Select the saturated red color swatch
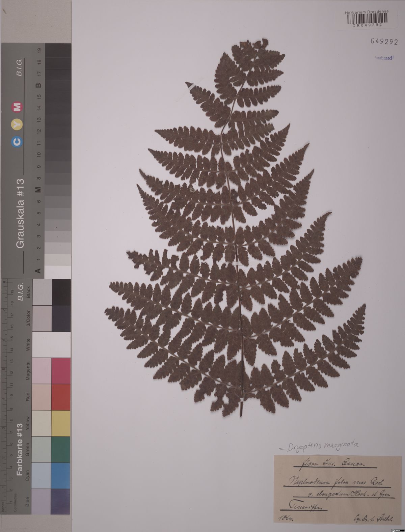 click(61, 397)
